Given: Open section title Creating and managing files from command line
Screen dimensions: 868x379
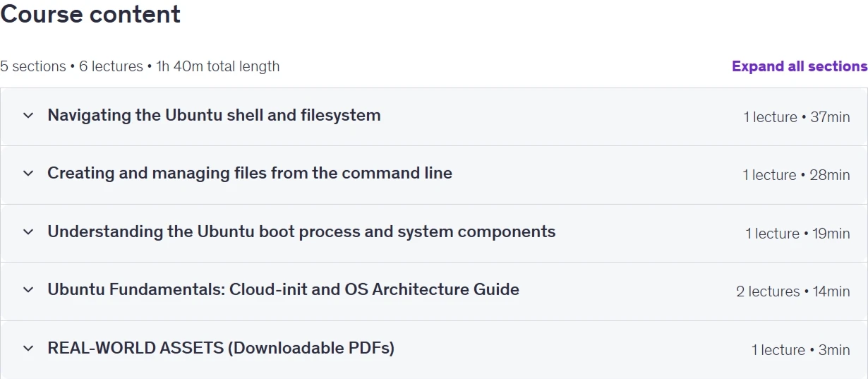Looking at the screenshot, I should pos(250,173).
